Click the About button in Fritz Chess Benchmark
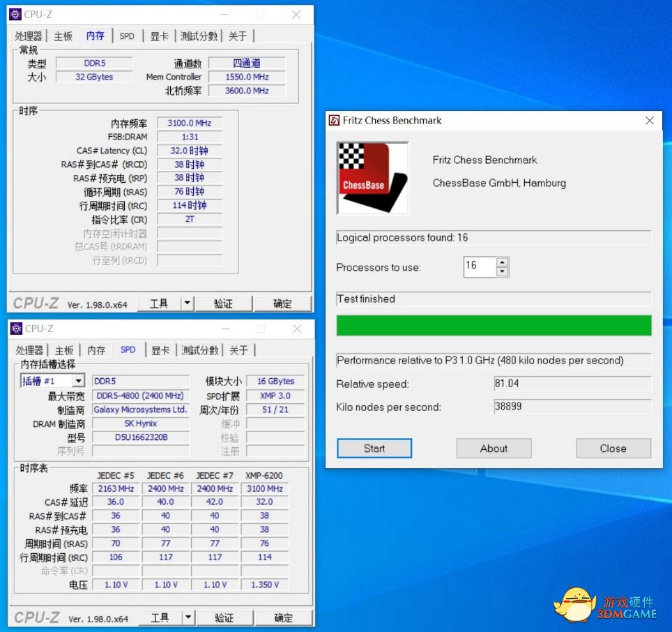672x632 pixels. pos(494,449)
